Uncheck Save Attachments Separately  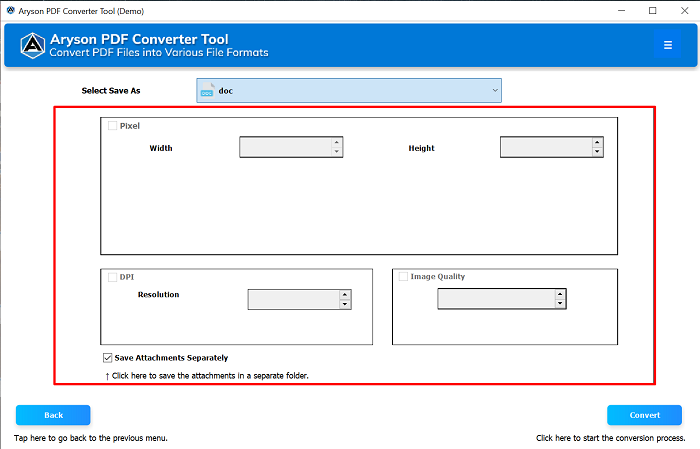(x=108, y=358)
